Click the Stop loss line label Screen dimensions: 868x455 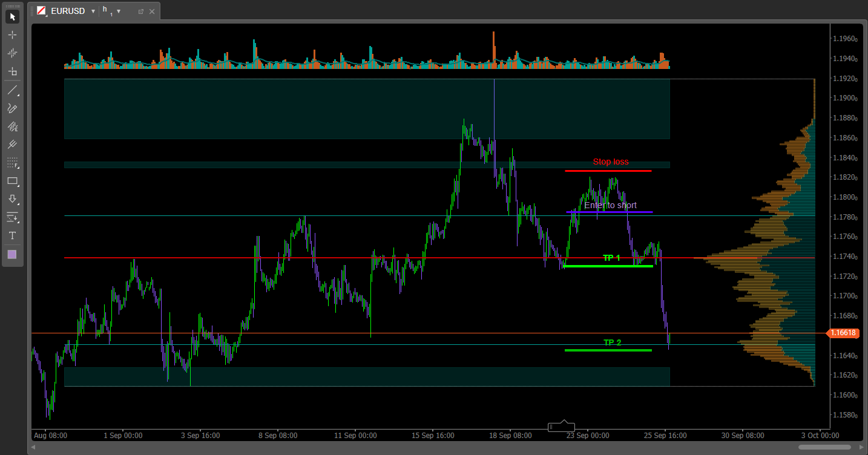point(610,162)
